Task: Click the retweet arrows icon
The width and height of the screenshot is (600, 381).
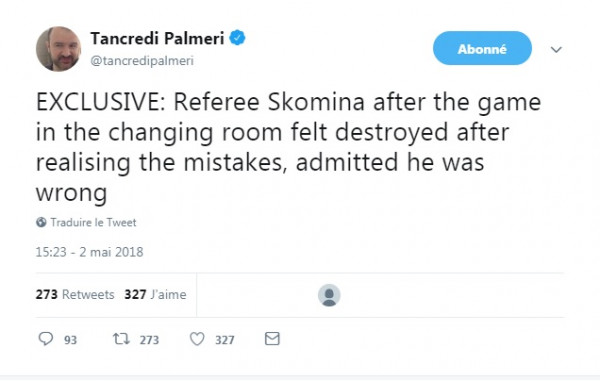Action: [121, 339]
